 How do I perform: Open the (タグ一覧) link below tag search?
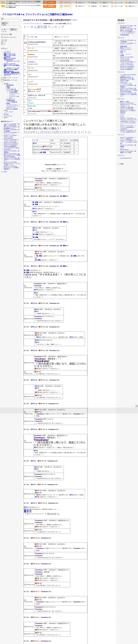coord(4,31)
